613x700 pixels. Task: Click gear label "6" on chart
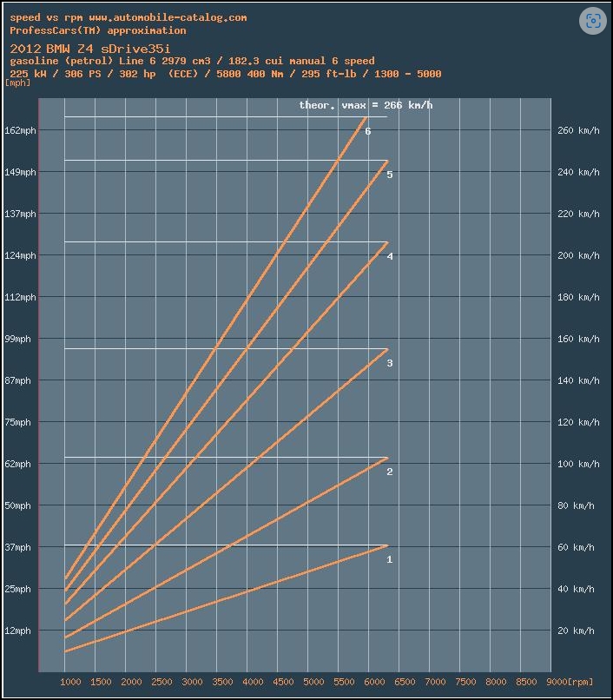click(x=368, y=131)
